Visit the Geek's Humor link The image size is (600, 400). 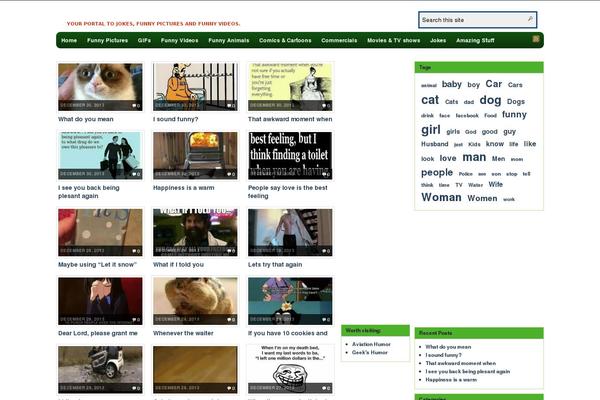[x=370, y=352]
